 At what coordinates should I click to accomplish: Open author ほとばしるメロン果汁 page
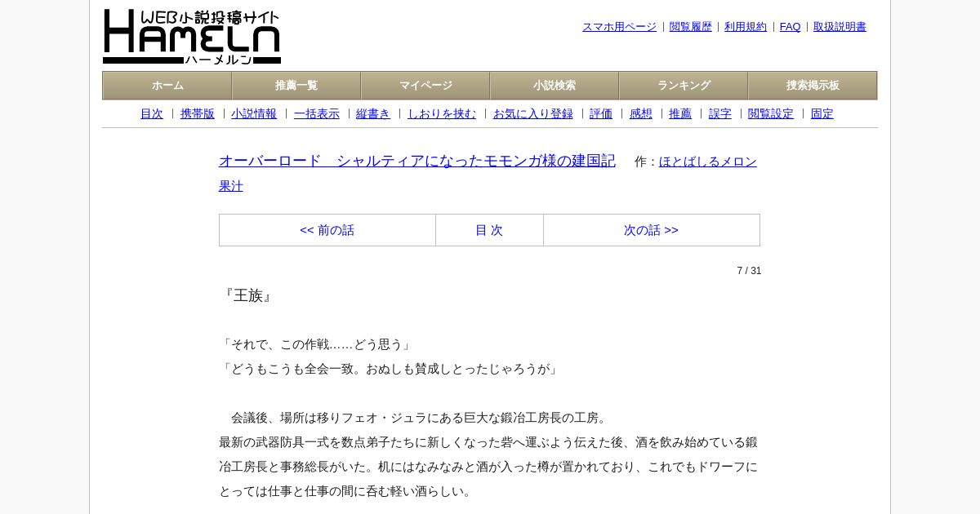[x=708, y=162]
